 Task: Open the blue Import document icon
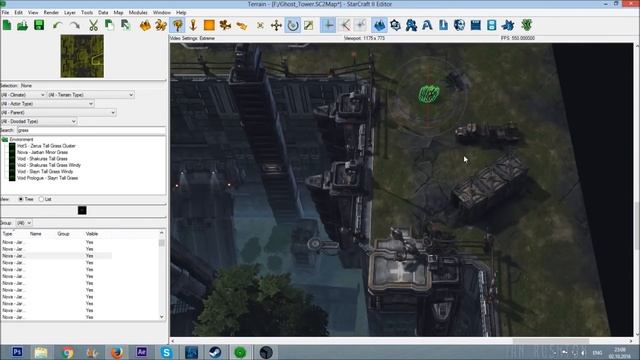pyautogui.click(x=443, y=25)
